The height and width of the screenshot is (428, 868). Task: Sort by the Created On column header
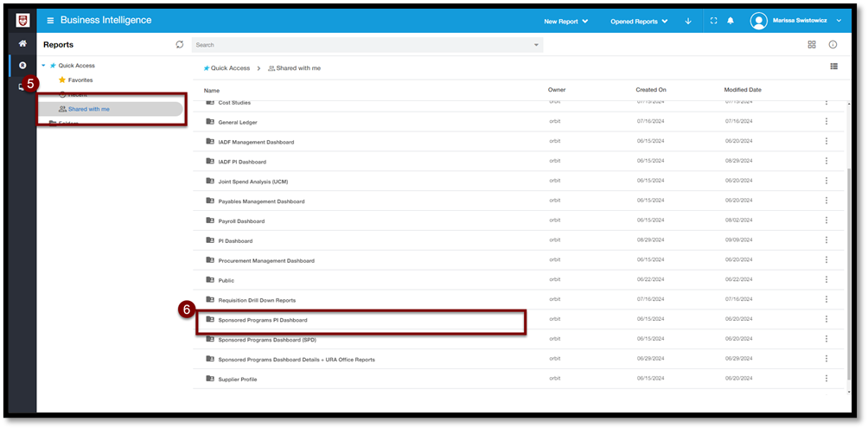click(x=651, y=90)
